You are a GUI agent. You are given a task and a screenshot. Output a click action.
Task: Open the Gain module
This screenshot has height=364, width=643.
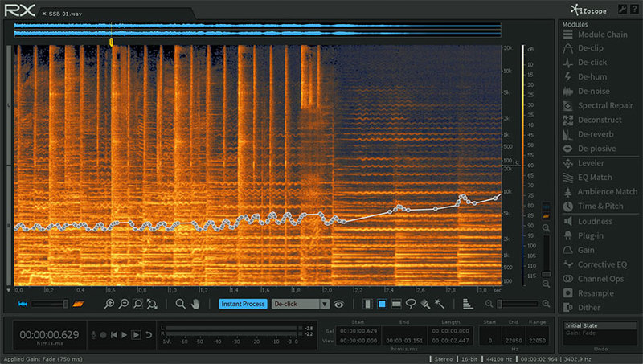pos(579,250)
